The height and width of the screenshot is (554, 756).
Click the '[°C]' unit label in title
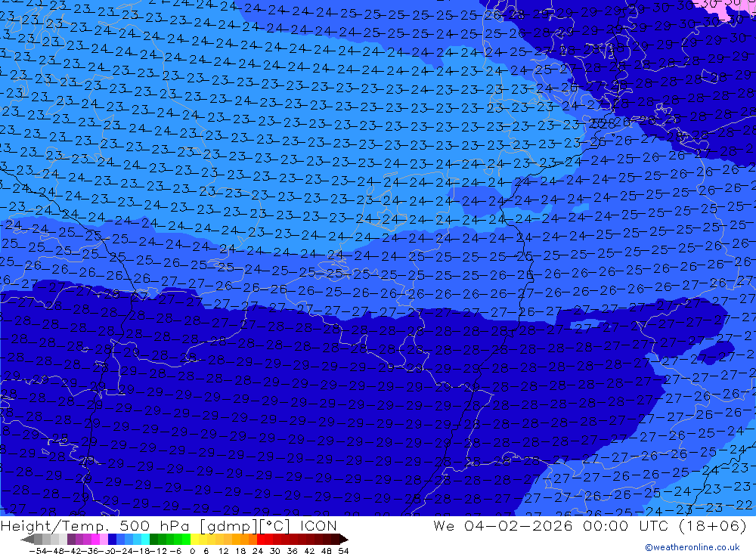pos(275,526)
